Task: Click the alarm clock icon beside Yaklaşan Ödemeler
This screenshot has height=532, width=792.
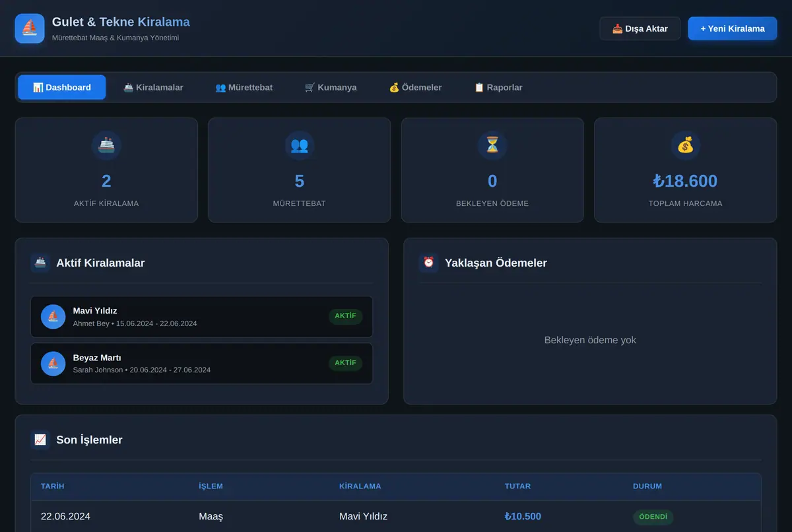Action: point(428,263)
